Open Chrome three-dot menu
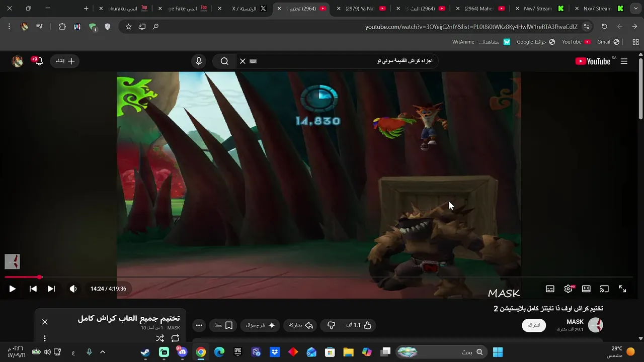This screenshot has width=644, height=362. [x=9, y=27]
